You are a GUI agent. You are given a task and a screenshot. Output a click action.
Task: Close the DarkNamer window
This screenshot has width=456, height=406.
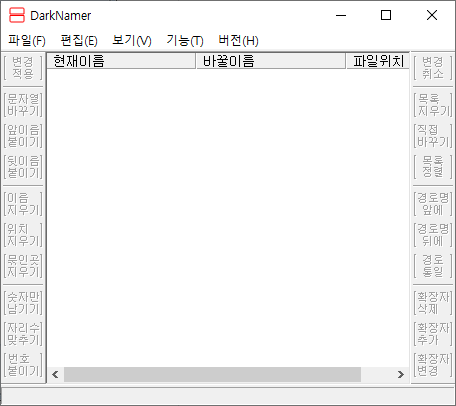coord(432,15)
